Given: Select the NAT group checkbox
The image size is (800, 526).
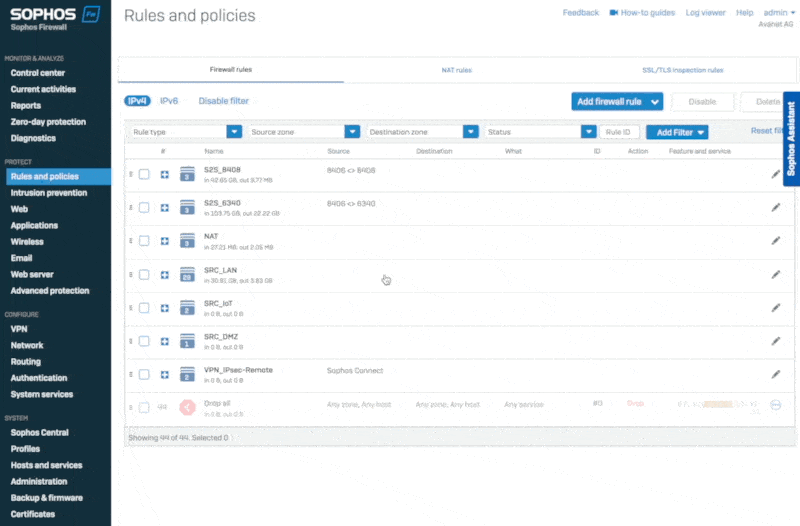Looking at the screenshot, I should 144,240.
